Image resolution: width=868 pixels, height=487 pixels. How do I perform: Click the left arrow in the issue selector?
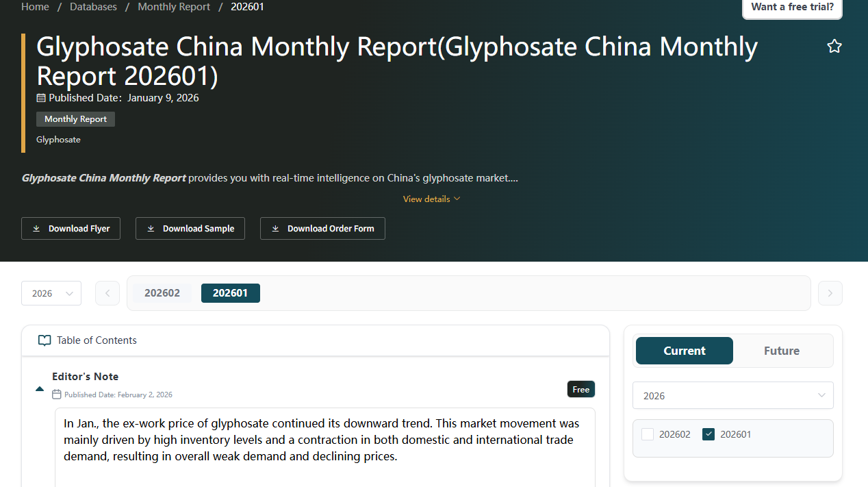click(107, 292)
